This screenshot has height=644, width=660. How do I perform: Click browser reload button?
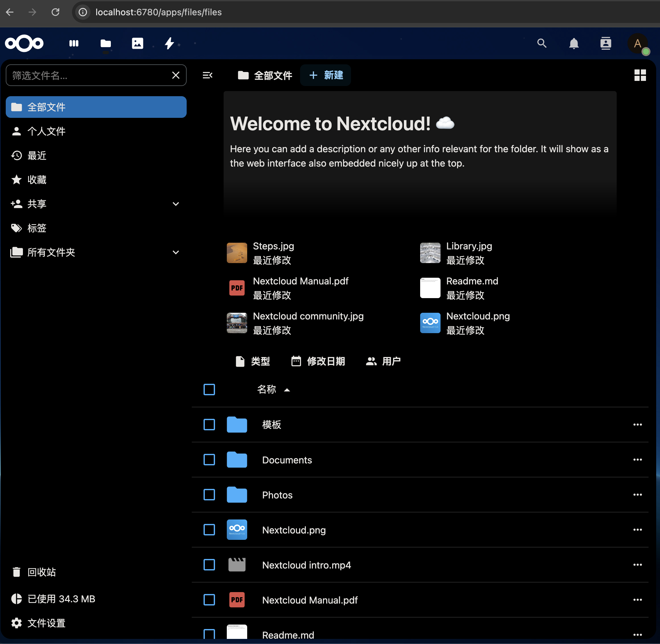(55, 12)
